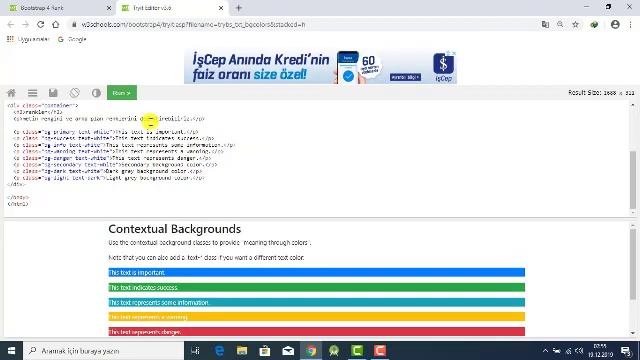Open the Action Center notifications
The width and height of the screenshot is (640, 360).
pyautogui.click(x=626, y=351)
